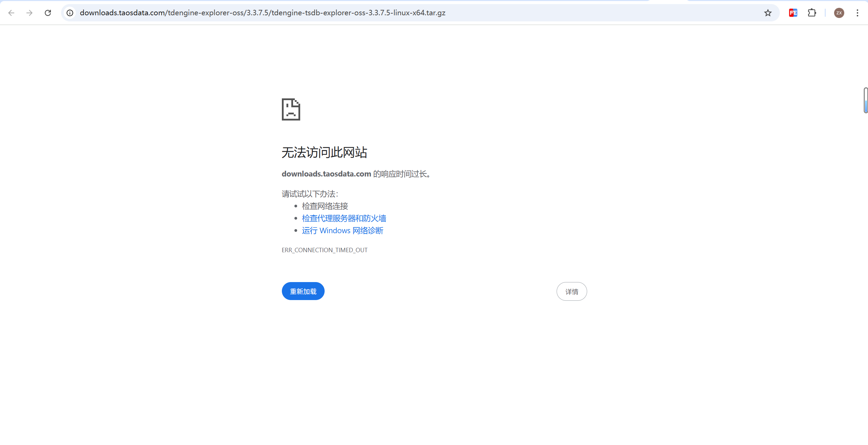Viewport: 868px width, 445px height.
Task: Open the Extensions puzzle piece menu
Action: [x=812, y=13]
